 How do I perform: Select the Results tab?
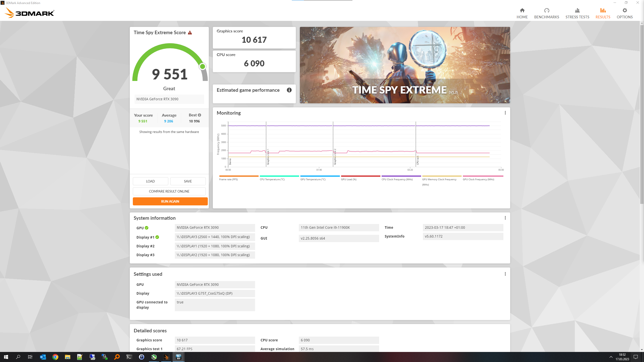click(x=603, y=17)
